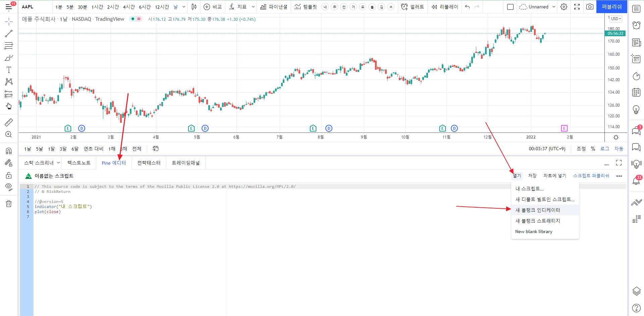Image resolution: width=644 pixels, height=316 pixels.
Task: Open the main hamburger menu
Action: (9, 7)
